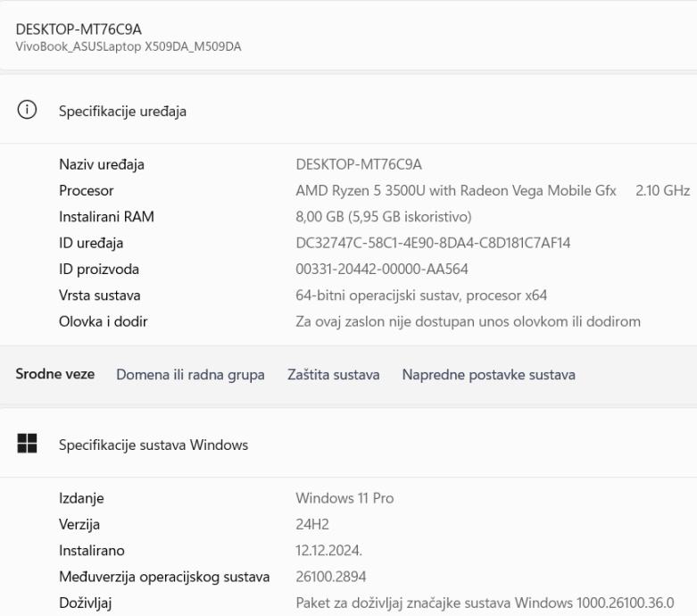Click the VivoBook_ASUSLaptop X509DA_M509DA model text
The width and height of the screenshot is (697, 616).
click(x=129, y=46)
